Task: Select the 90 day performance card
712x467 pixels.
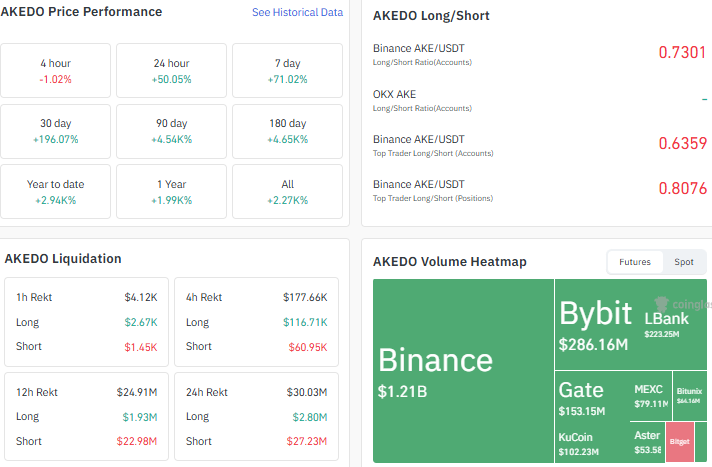Action: [x=171, y=131]
